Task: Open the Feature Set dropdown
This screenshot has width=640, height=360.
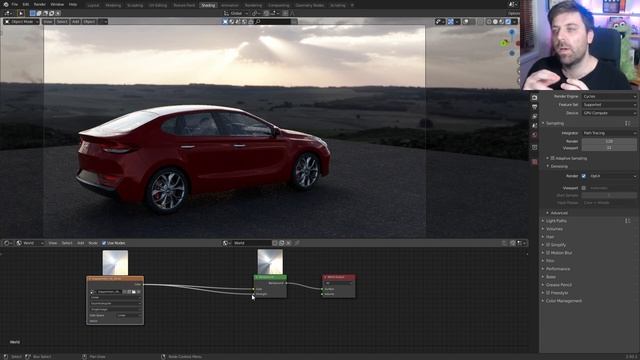Action: click(609, 104)
